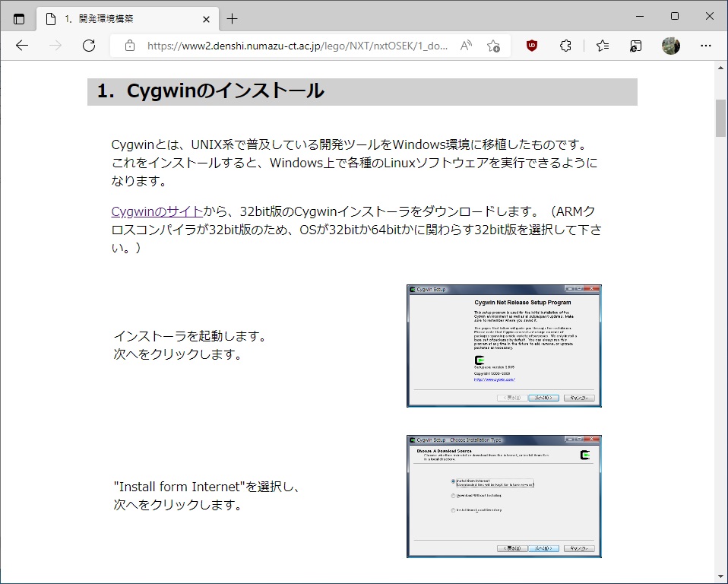This screenshot has width=728, height=584.
Task: Minimize the browser window
Action: pyautogui.click(x=640, y=16)
